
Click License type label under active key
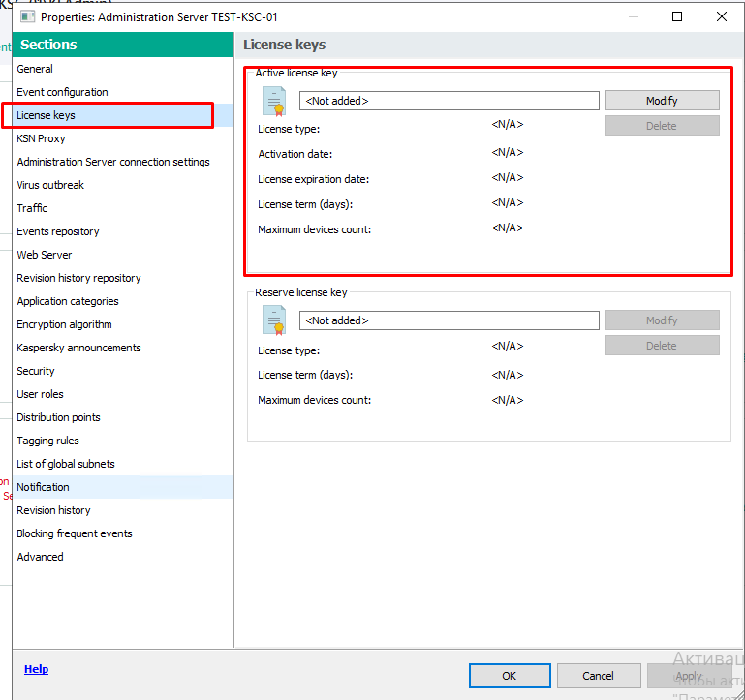click(x=289, y=129)
